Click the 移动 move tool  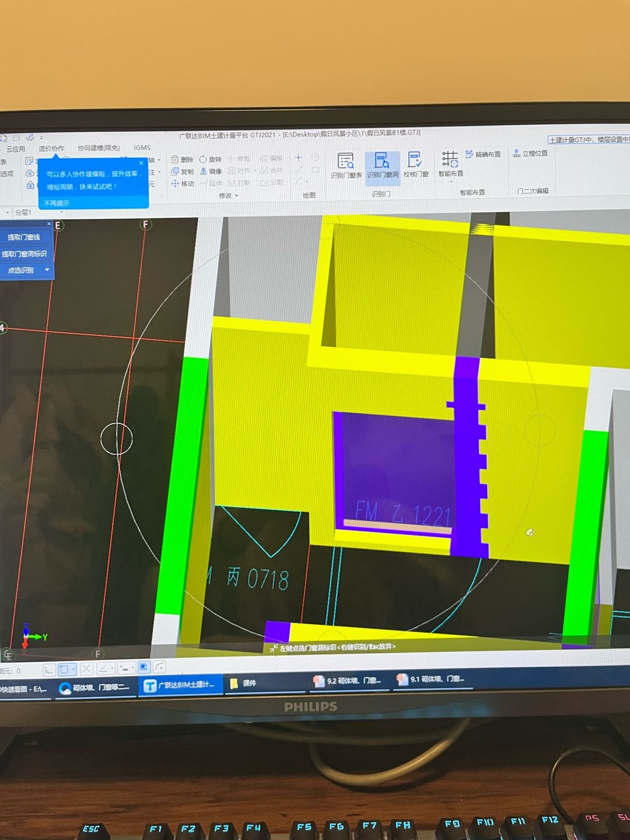pos(182,183)
